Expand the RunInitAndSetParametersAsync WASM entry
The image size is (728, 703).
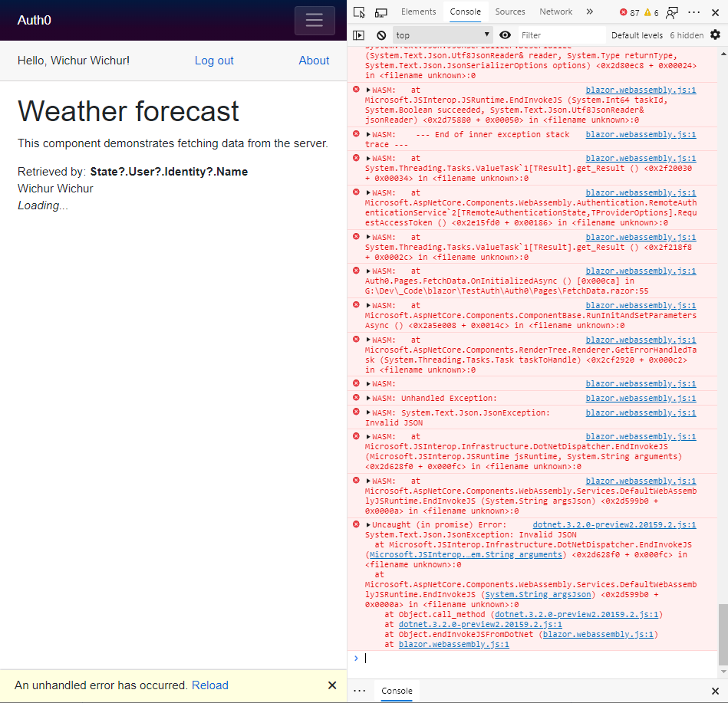coord(368,305)
